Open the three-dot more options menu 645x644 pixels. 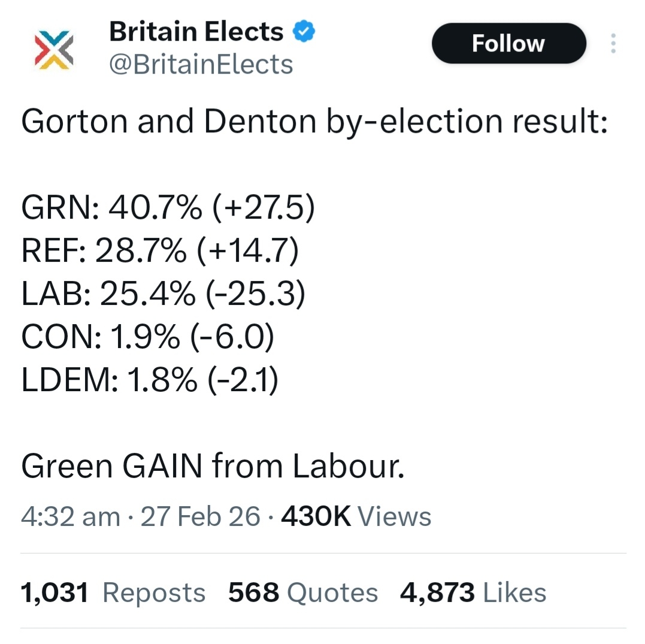click(x=613, y=44)
